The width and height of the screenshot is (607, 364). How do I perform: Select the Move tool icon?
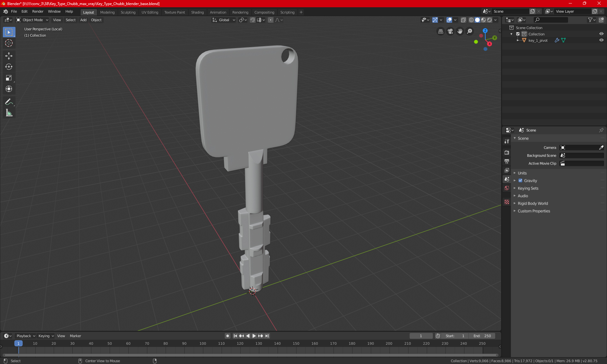[x=9, y=55]
